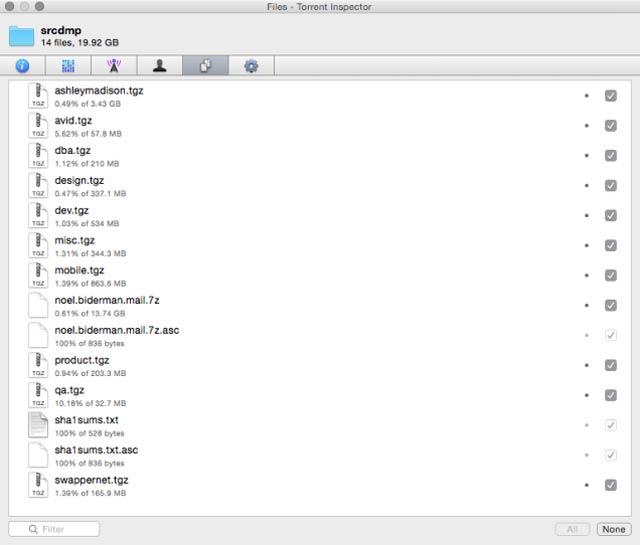Click the dba.tgz archive icon
640x545 pixels.
pos(38,156)
